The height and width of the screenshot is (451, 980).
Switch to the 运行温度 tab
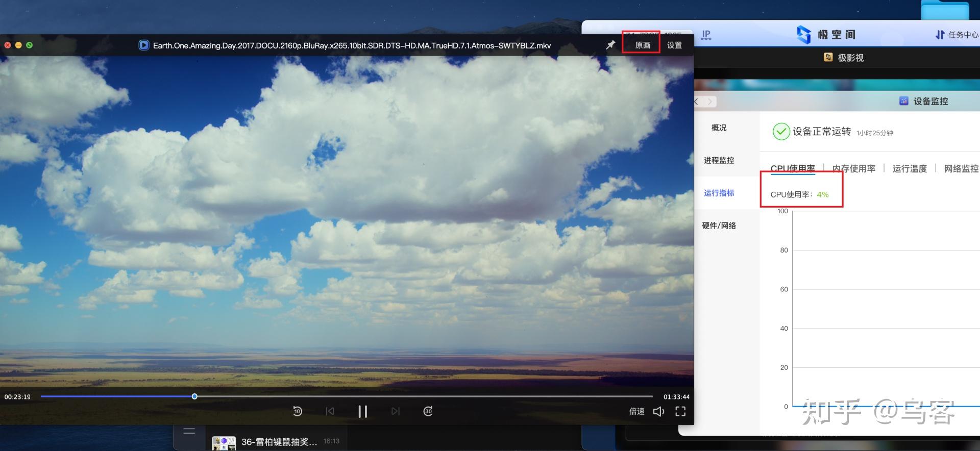[910, 168]
